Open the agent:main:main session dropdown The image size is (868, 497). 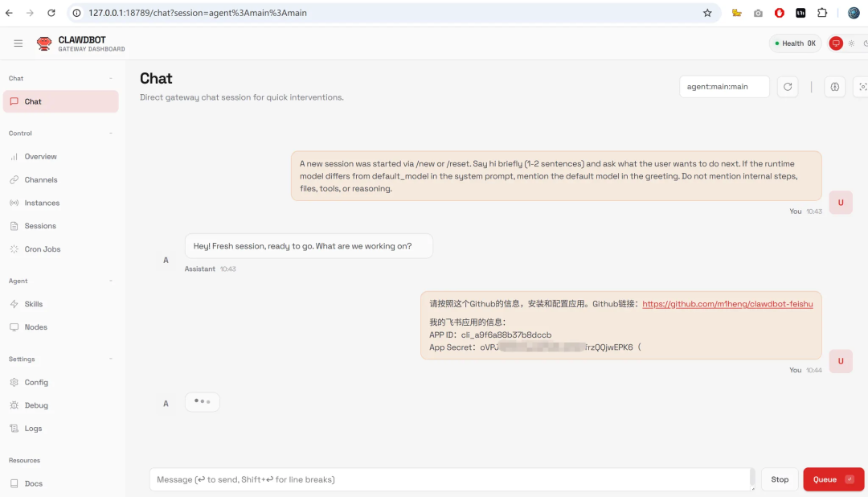[724, 87]
